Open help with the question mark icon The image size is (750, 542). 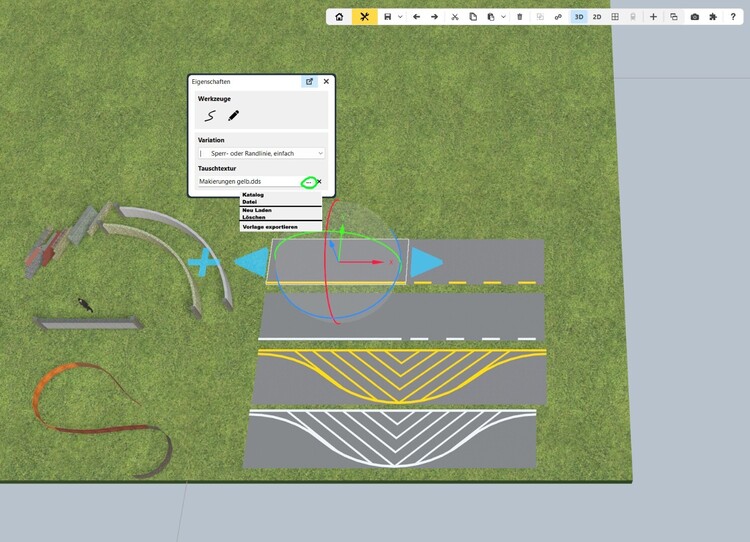pos(733,17)
